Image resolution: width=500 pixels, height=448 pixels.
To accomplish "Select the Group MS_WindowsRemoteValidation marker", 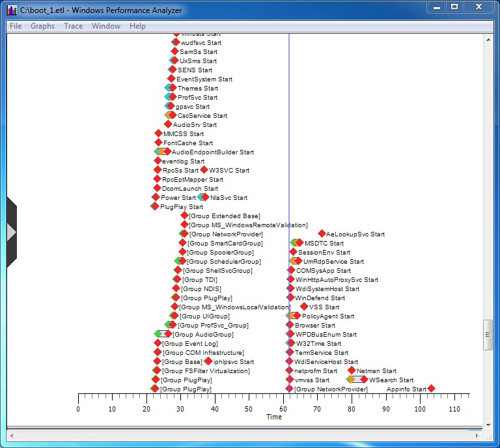I will tap(184, 225).
